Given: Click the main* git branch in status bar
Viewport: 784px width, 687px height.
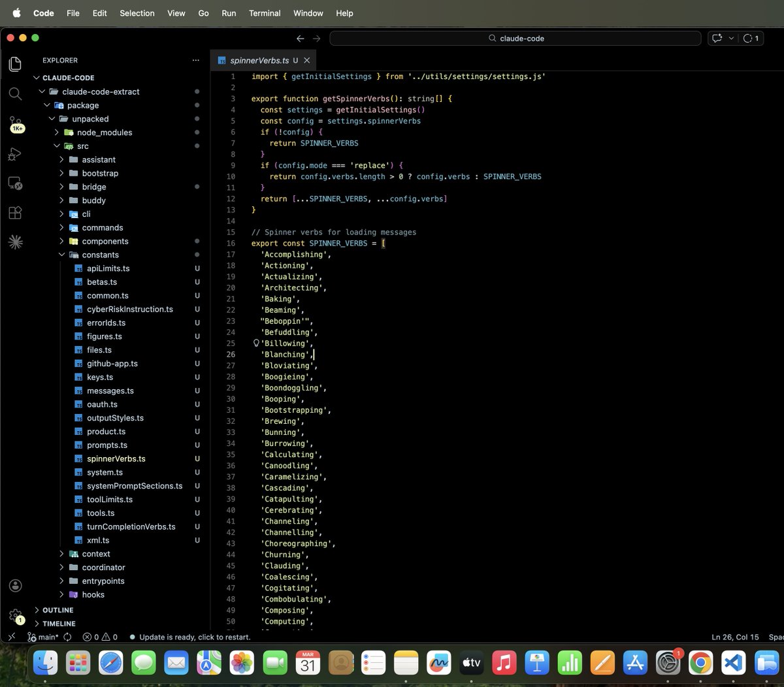Looking at the screenshot, I should tap(43, 637).
